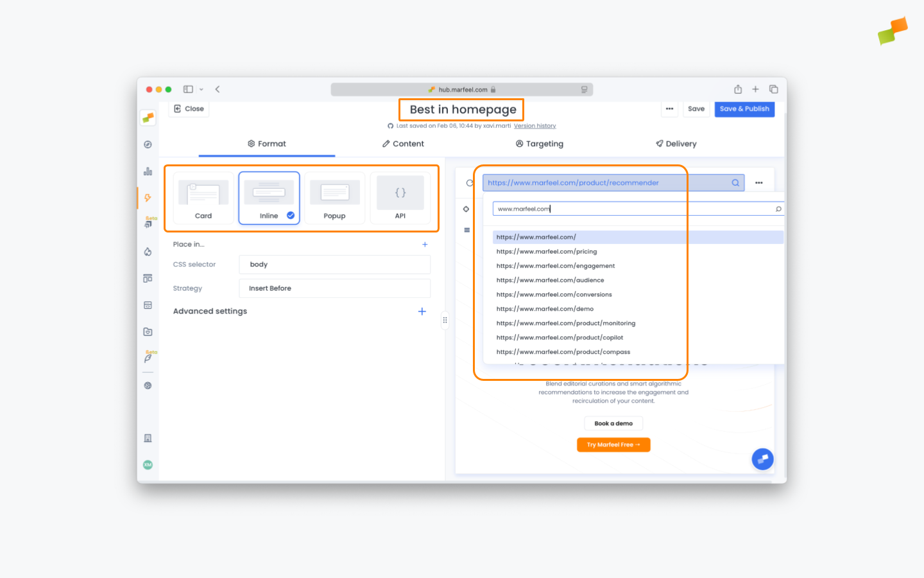Open the ellipsis menu beside the Save button
Viewport: 924px width, 578px height.
[x=669, y=109]
